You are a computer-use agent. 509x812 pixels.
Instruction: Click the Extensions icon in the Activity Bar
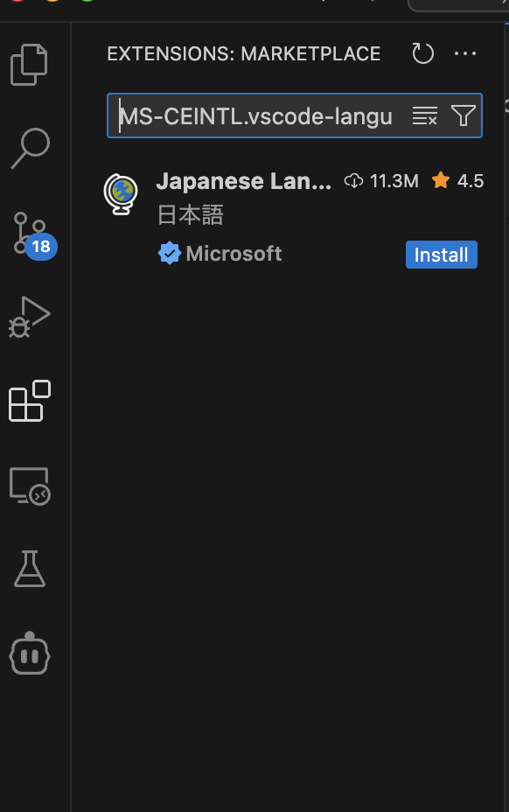point(30,401)
